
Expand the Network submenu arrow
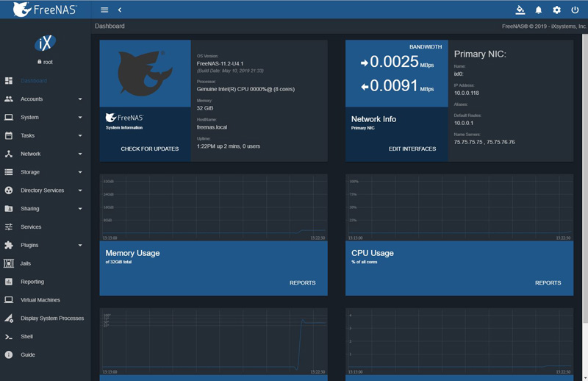(x=80, y=154)
